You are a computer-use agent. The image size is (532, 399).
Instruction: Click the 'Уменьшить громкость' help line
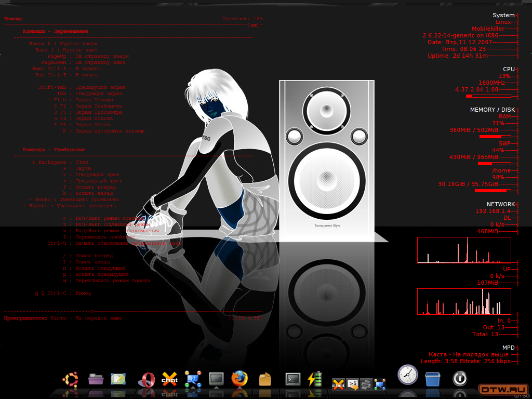[x=74, y=199]
